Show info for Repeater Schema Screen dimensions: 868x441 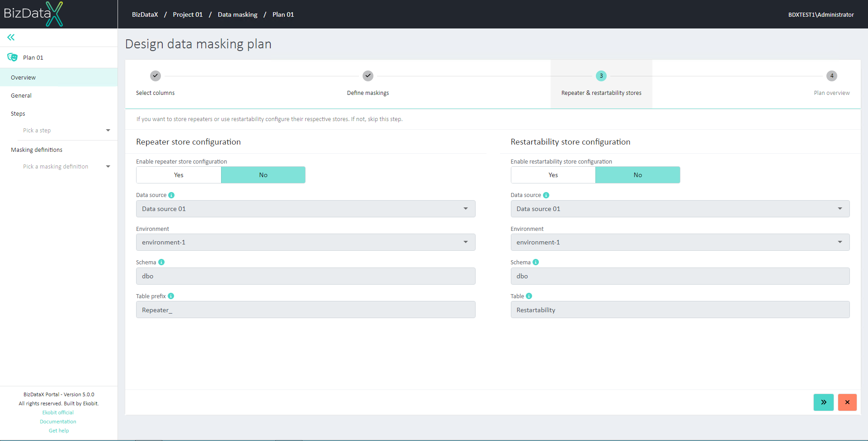click(x=161, y=262)
